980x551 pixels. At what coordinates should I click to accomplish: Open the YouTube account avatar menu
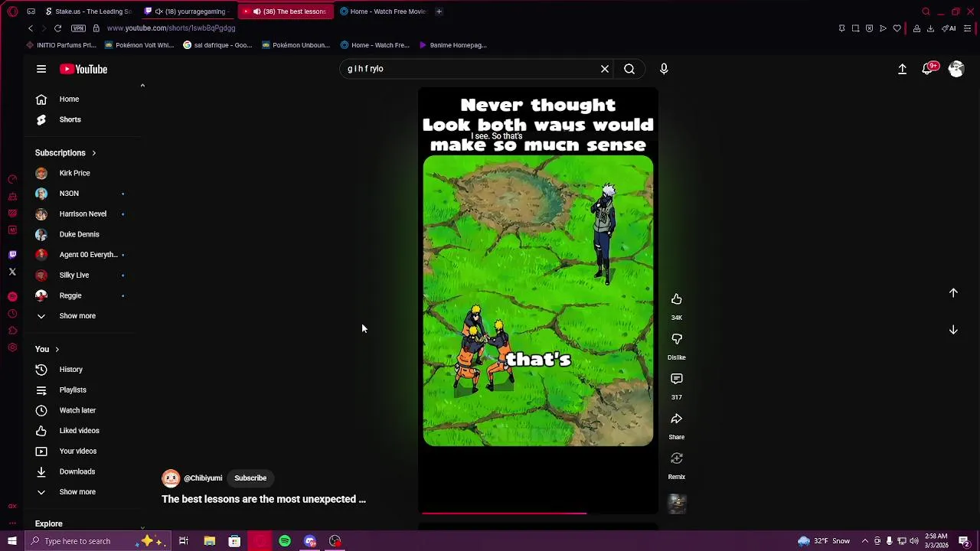tap(956, 69)
